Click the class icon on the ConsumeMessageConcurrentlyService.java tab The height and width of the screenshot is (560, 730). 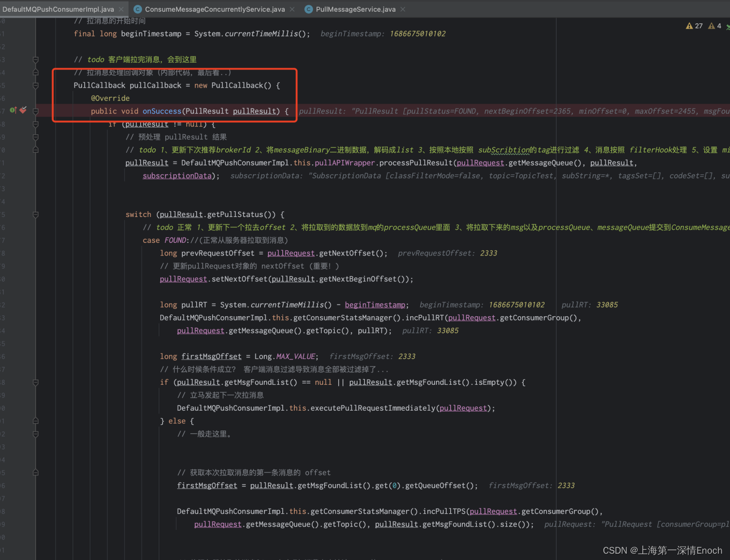[x=138, y=9]
